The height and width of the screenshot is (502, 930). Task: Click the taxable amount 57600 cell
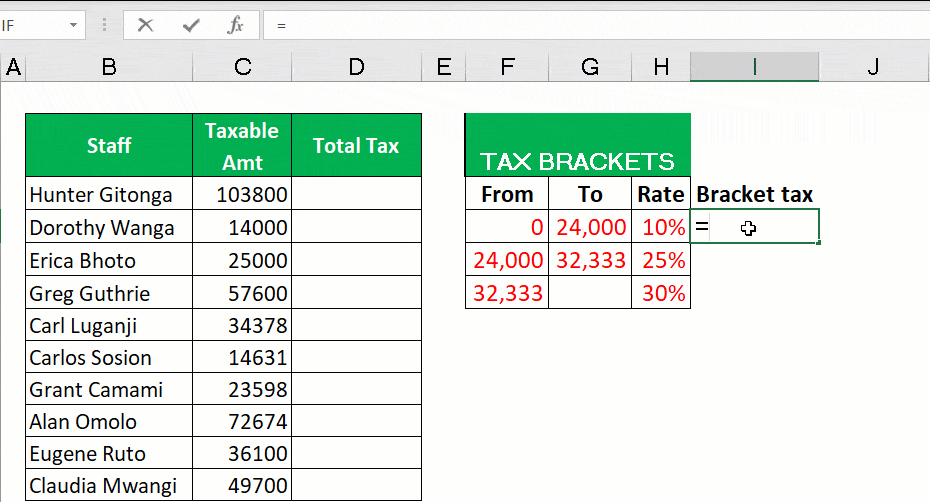point(242,293)
